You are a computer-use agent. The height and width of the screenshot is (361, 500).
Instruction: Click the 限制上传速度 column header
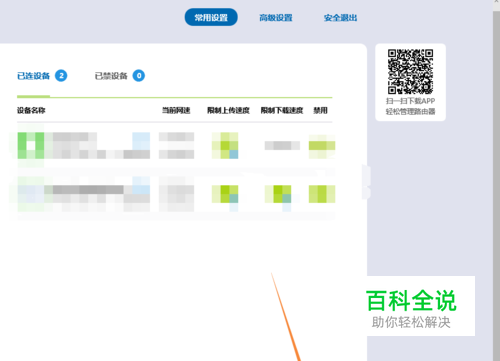(228, 110)
